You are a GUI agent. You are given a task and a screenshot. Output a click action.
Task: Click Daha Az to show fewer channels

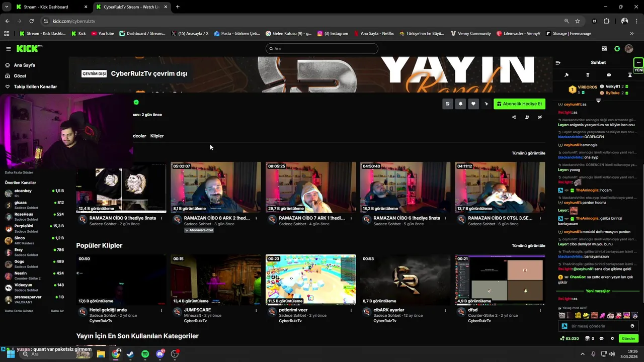click(x=57, y=311)
